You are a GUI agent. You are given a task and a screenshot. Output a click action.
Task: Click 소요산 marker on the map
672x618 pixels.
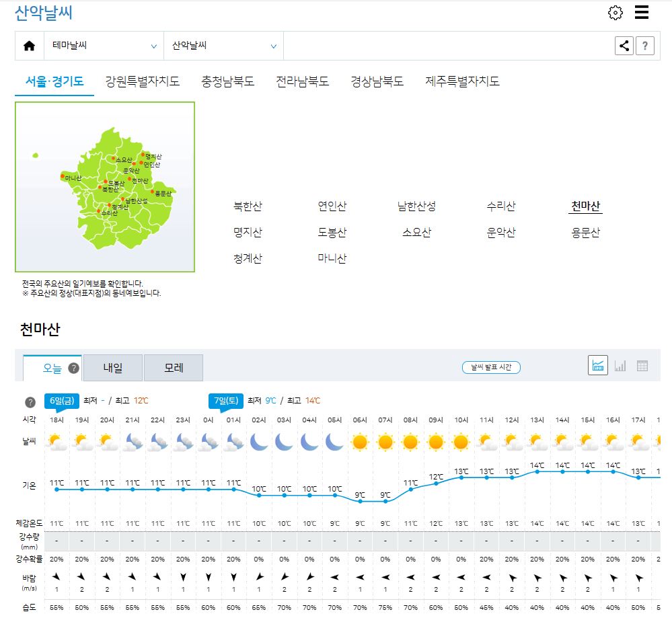(x=114, y=158)
